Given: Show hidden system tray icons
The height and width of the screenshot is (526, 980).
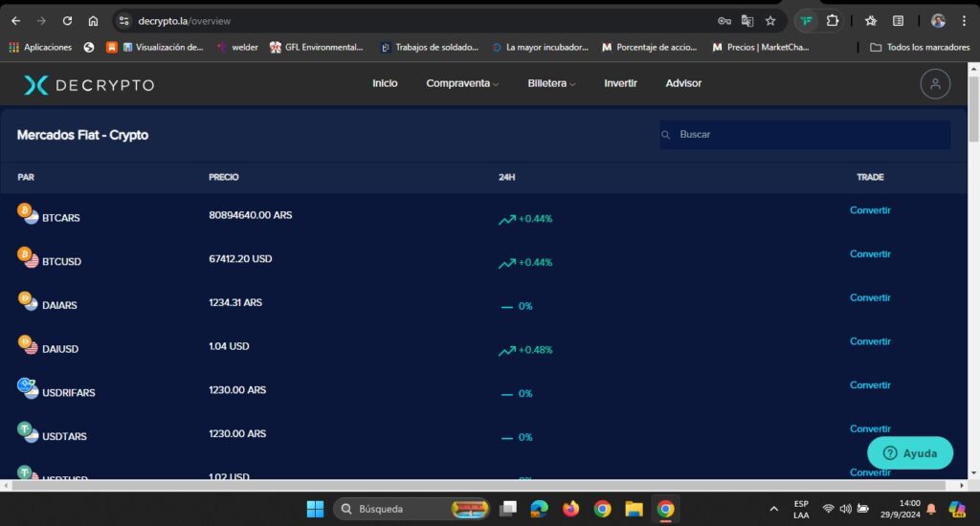Looking at the screenshot, I should point(773,509).
